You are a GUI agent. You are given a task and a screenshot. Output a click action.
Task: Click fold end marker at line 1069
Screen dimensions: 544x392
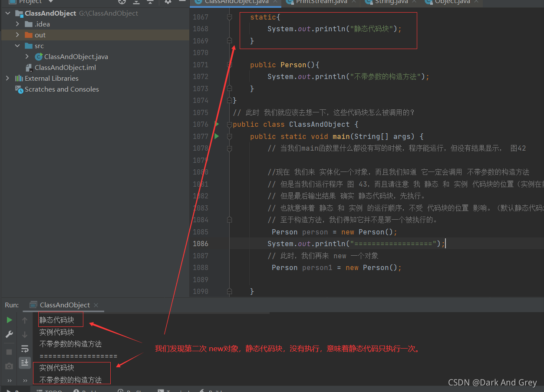(229, 41)
